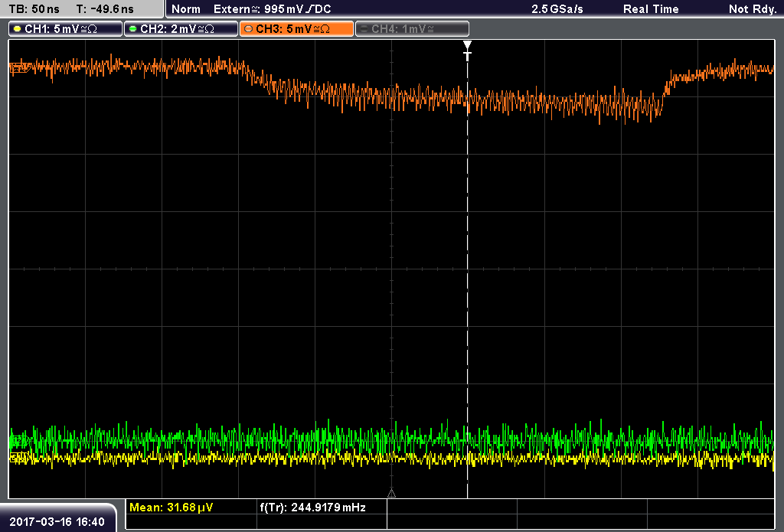Click the 2.5 GSa/s sample rate readout
The image size is (784, 532).
coord(557,9)
